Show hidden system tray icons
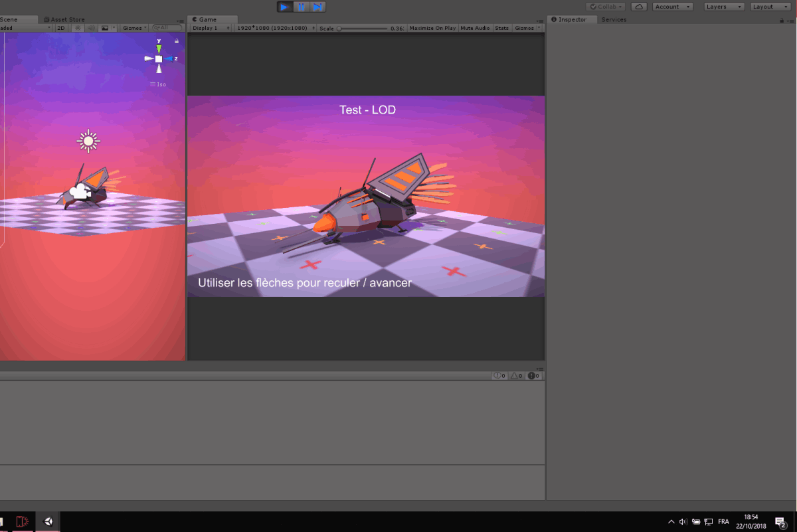 pyautogui.click(x=671, y=522)
